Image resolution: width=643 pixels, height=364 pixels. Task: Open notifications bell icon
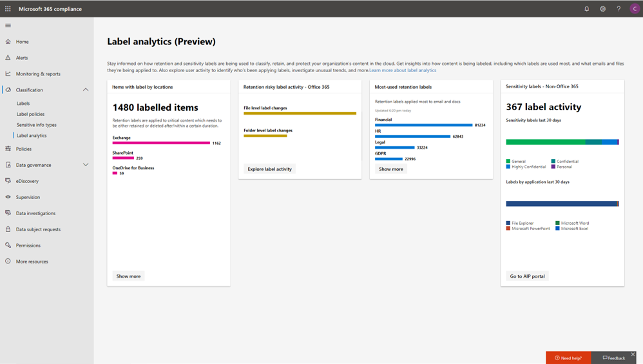[x=587, y=8]
